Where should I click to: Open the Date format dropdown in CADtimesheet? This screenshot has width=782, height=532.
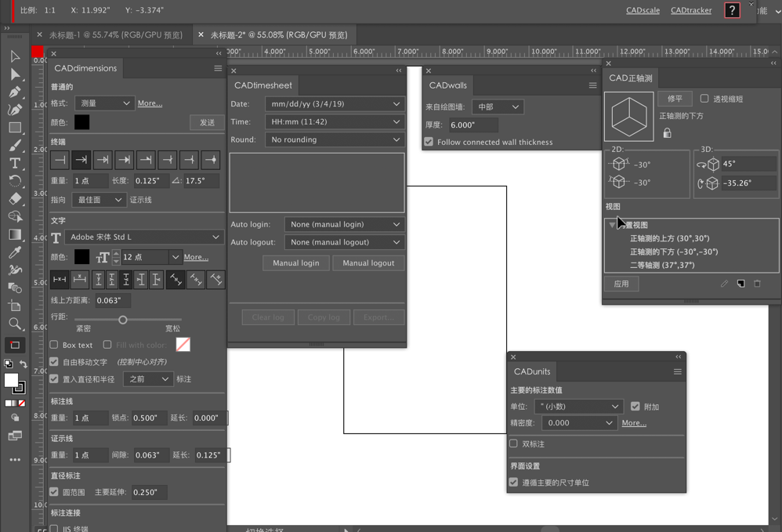[335, 103]
